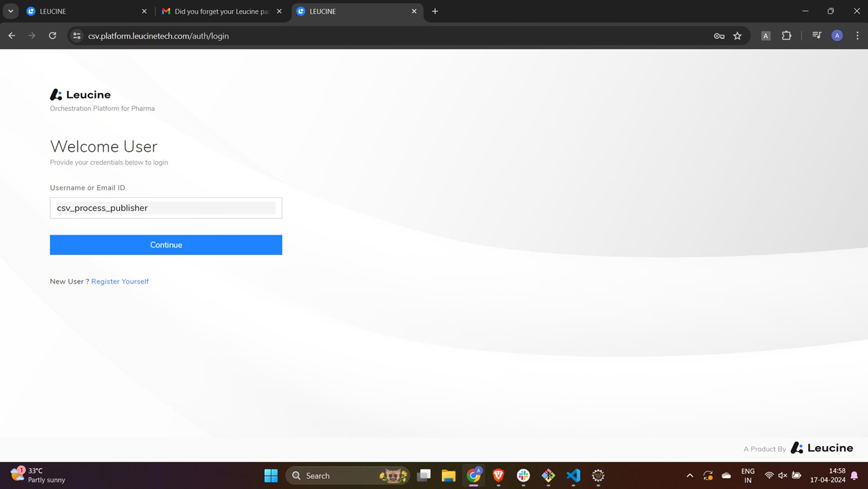Show hidden system tray icons
The width and height of the screenshot is (868, 489).
click(x=690, y=475)
